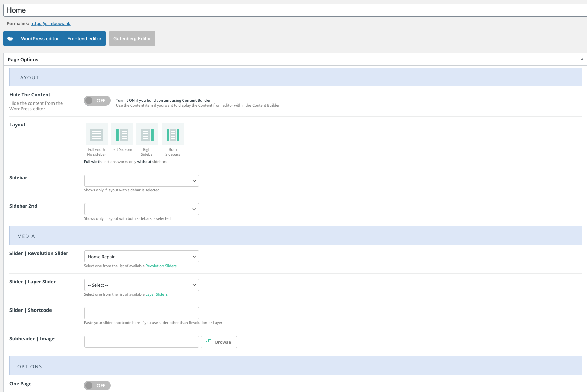Click the Hide The Content label
Image resolution: width=587 pixels, height=392 pixels.
coord(30,95)
